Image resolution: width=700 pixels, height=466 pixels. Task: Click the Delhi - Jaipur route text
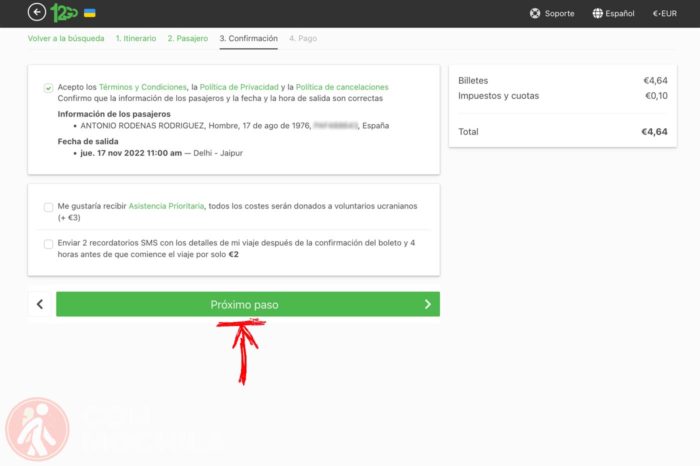[218, 153]
